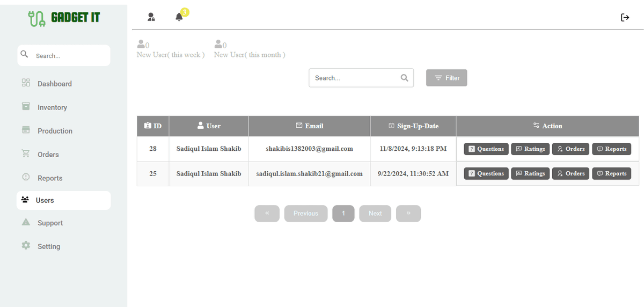Screen dimensions: 644x307
Task: View Ratings for user ID 25
Action: coord(530,173)
